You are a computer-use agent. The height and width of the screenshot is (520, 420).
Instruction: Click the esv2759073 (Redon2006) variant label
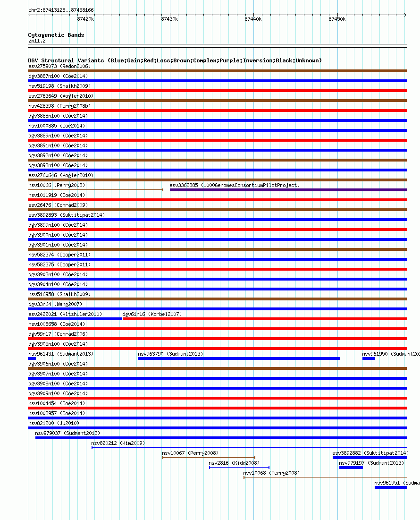click(x=59, y=66)
